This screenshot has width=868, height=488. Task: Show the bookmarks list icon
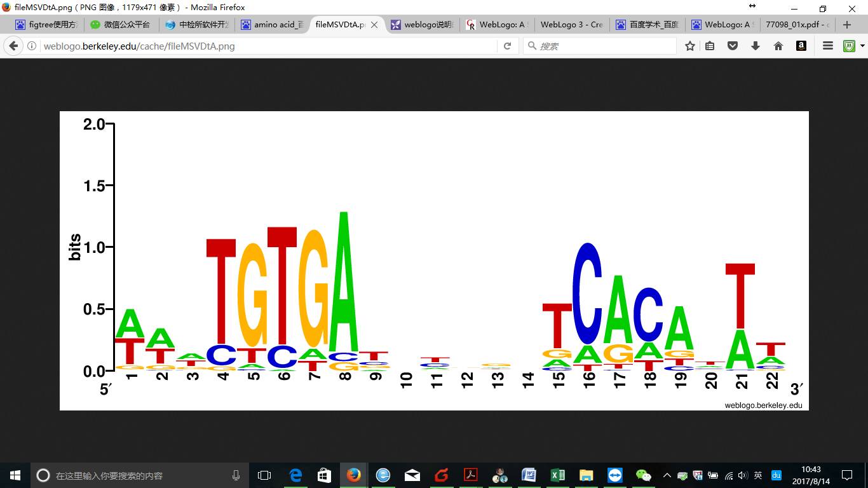tap(710, 46)
